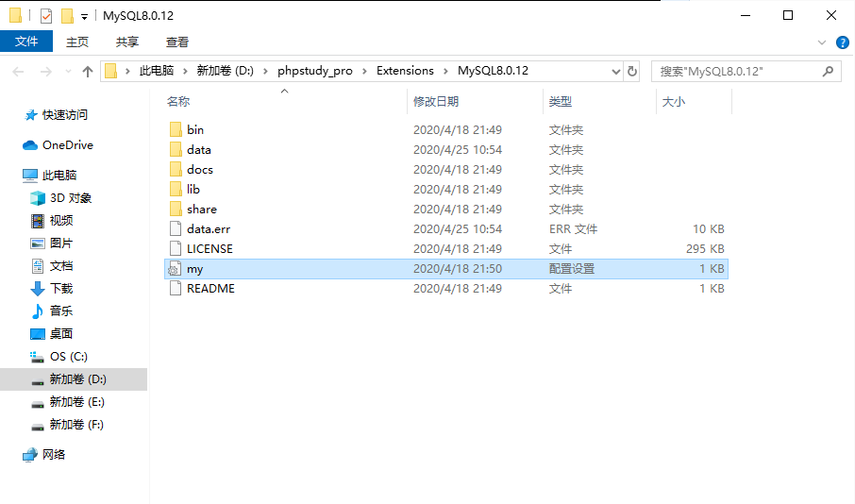
Task: Open 新加卷 (E:) drive in the sidebar
Action: [76, 402]
